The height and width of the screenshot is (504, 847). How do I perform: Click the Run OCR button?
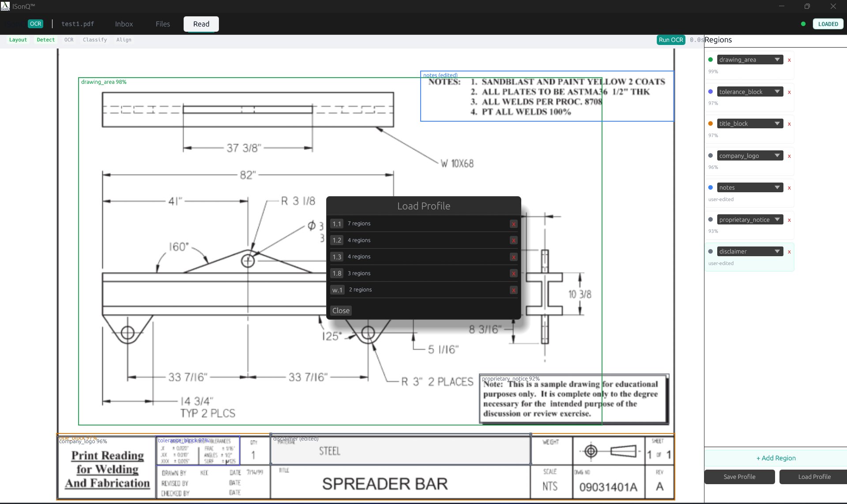(670, 40)
